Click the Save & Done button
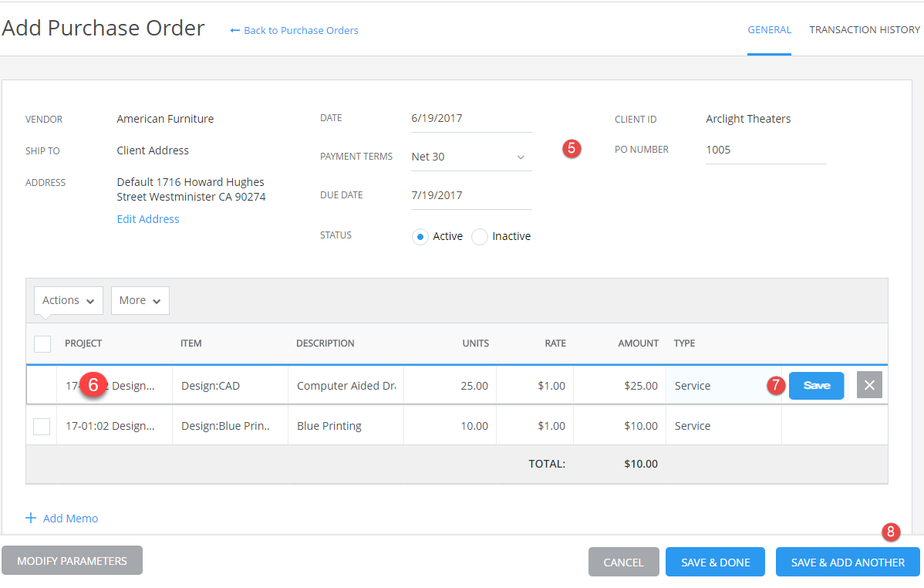This screenshot has height=588, width=924. 716,562
